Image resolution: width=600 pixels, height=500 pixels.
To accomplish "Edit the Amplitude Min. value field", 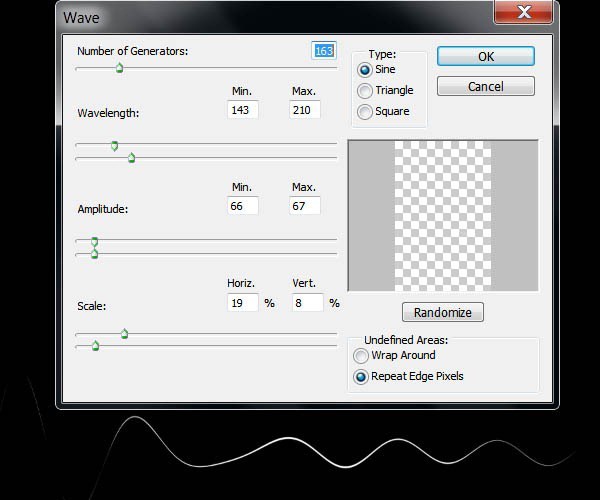I will pos(243,205).
